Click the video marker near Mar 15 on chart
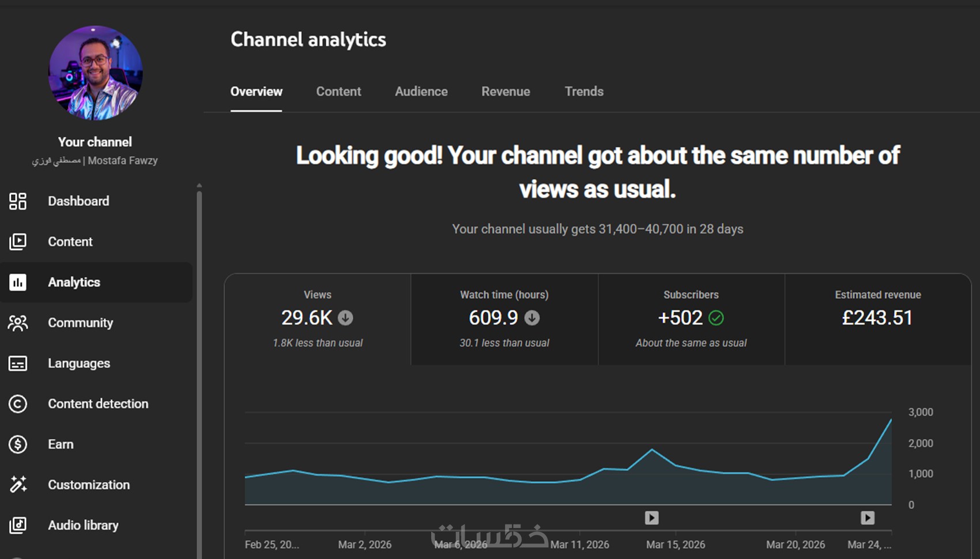The image size is (980, 559). (x=652, y=518)
